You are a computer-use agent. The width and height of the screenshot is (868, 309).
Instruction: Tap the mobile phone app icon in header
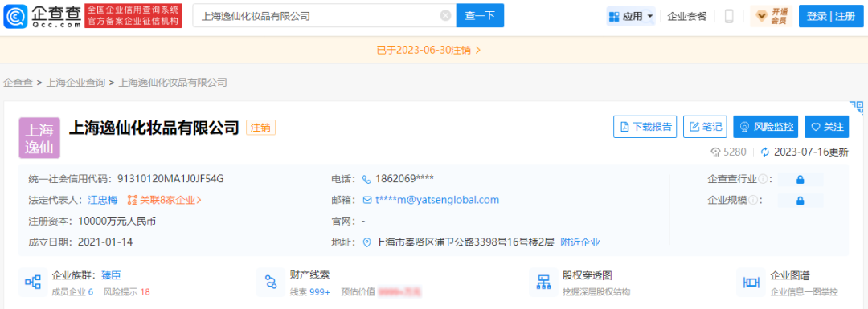[729, 16]
